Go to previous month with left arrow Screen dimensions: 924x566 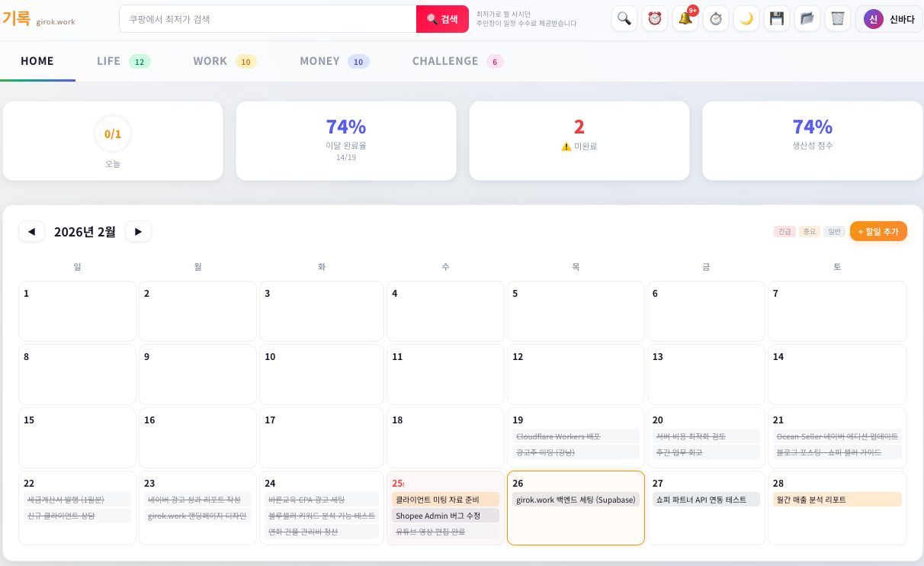click(x=31, y=231)
